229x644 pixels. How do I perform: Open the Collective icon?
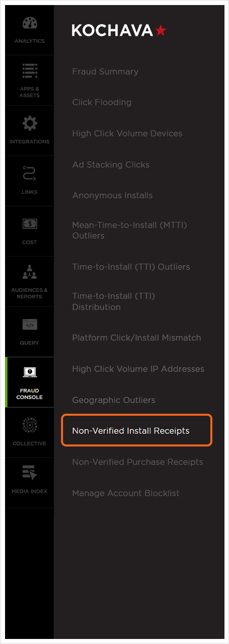pos(30,425)
